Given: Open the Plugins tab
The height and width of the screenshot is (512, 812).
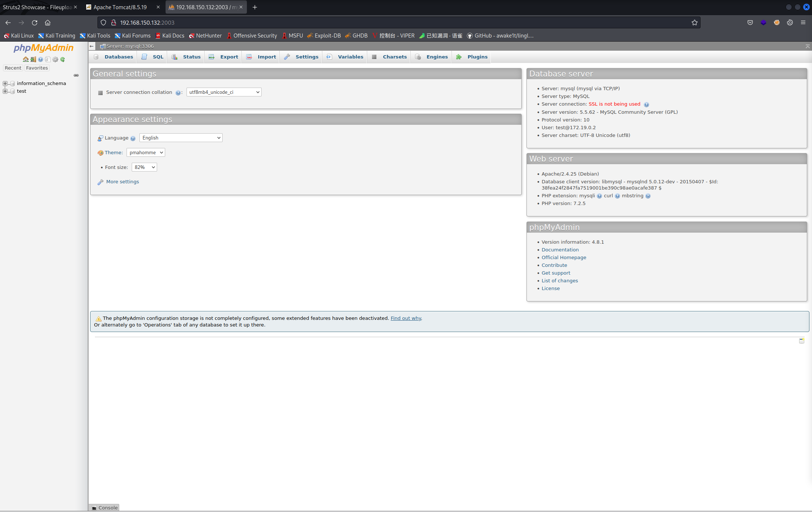Looking at the screenshot, I should (x=472, y=57).
